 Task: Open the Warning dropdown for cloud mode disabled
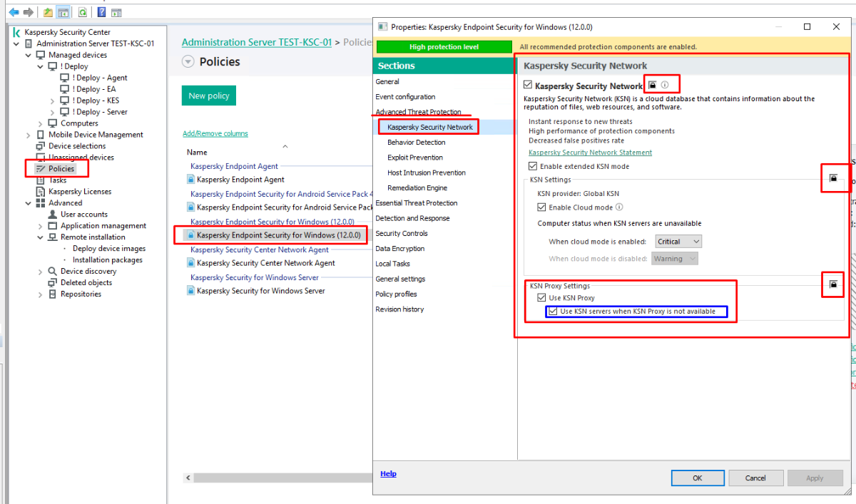(x=674, y=259)
